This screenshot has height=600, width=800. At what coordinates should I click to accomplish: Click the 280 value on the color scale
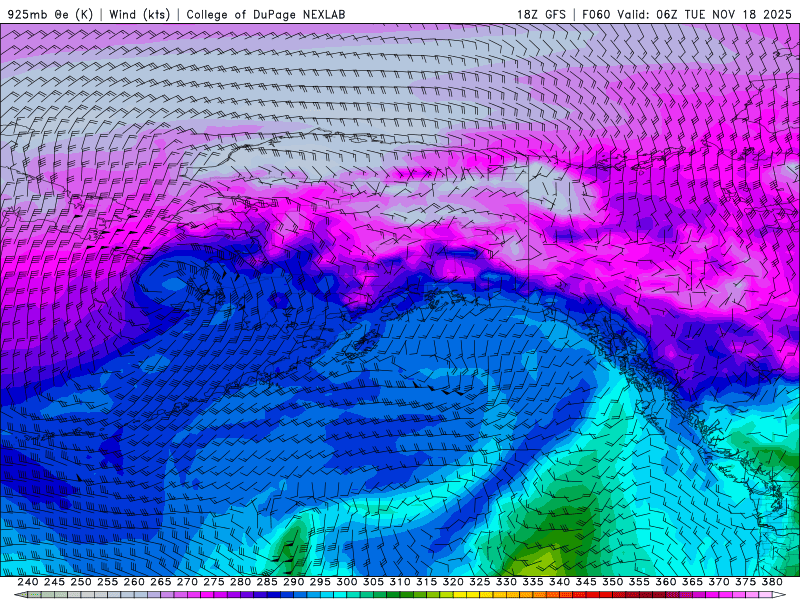[x=240, y=582]
